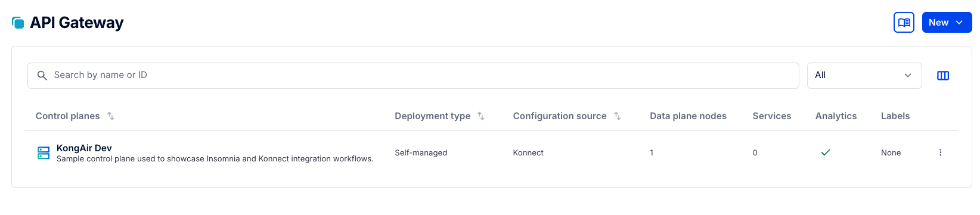This screenshot has width=980, height=215.
Task: Click the search magnifier icon
Action: [42, 76]
